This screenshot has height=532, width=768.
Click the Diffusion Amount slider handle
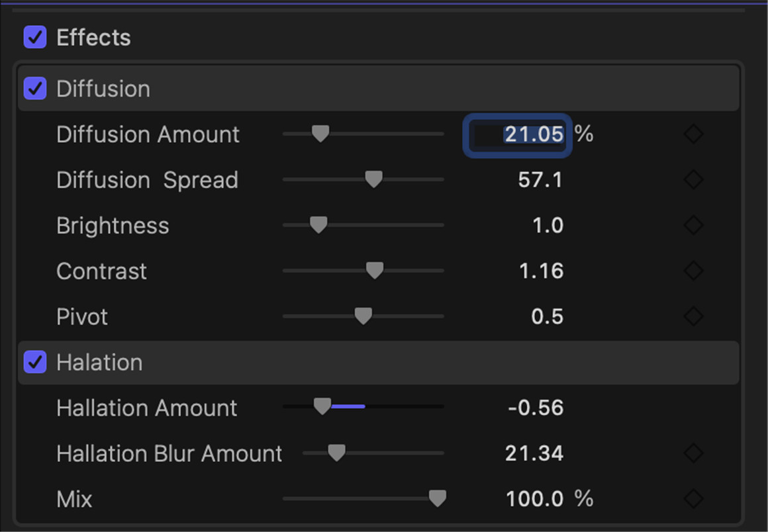(x=320, y=134)
